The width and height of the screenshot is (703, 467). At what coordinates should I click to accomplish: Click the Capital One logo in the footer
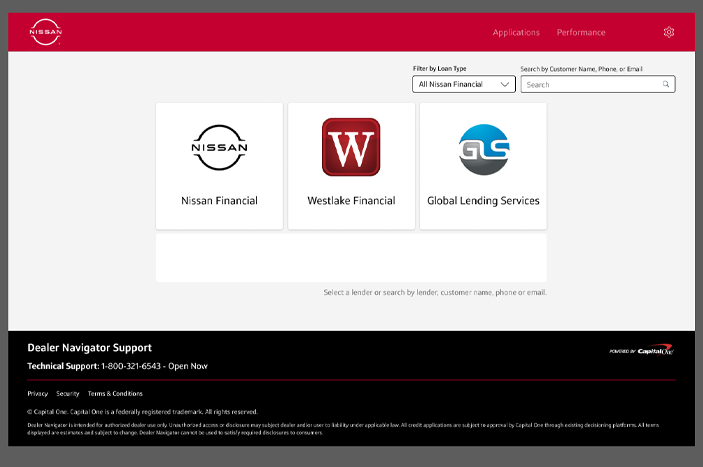[642, 351]
